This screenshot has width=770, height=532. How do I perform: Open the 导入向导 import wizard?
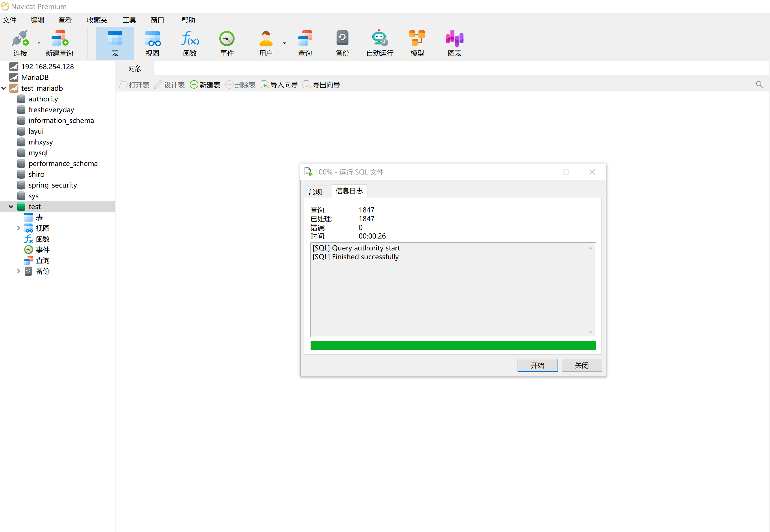coord(279,85)
